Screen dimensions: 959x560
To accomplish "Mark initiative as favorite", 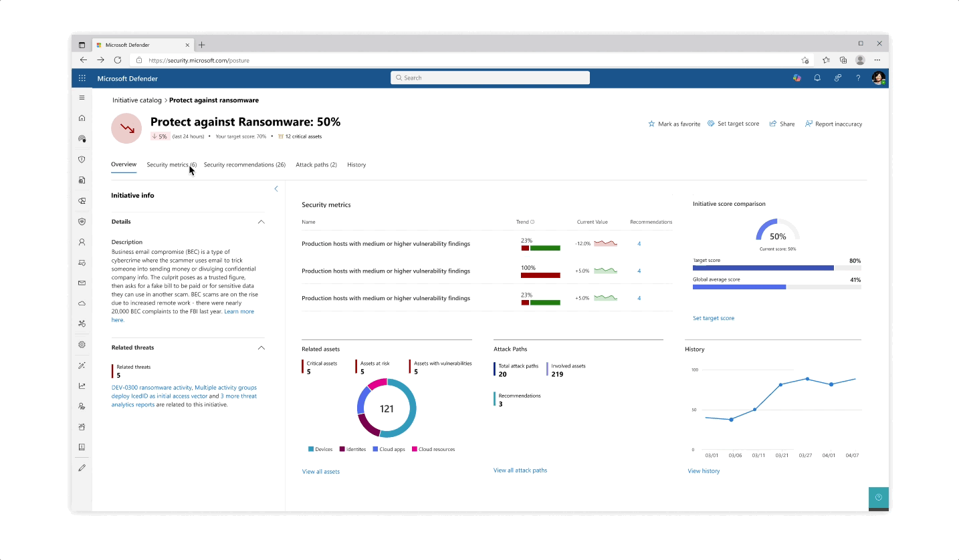I will click(674, 124).
